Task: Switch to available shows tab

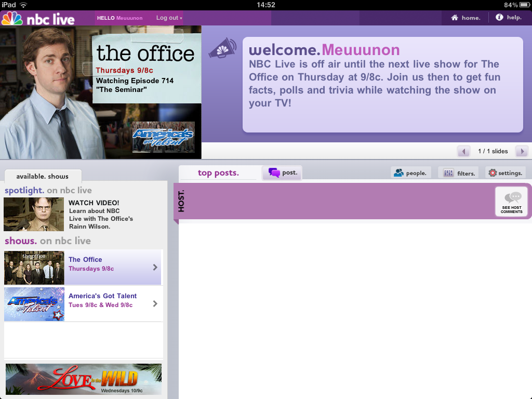Action: (x=43, y=176)
